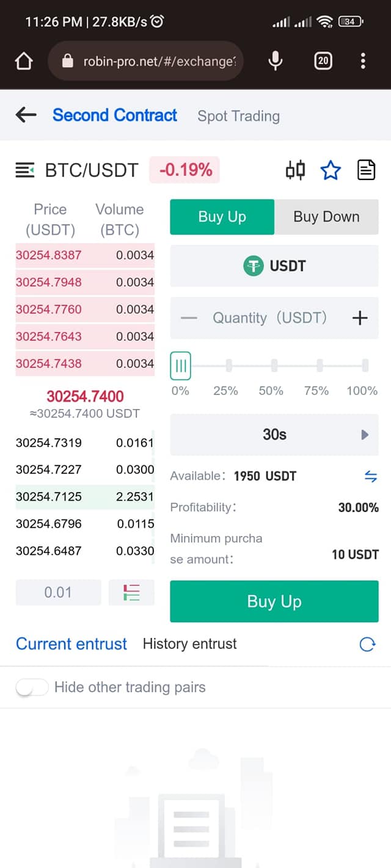Open the 0.01 price precision dropdown
The height and width of the screenshot is (868, 391).
tap(58, 592)
